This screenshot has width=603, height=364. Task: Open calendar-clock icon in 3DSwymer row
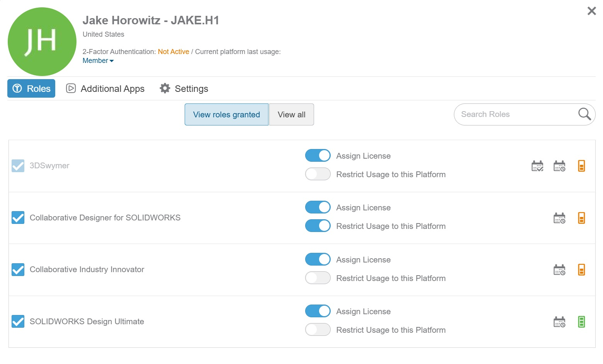(559, 166)
